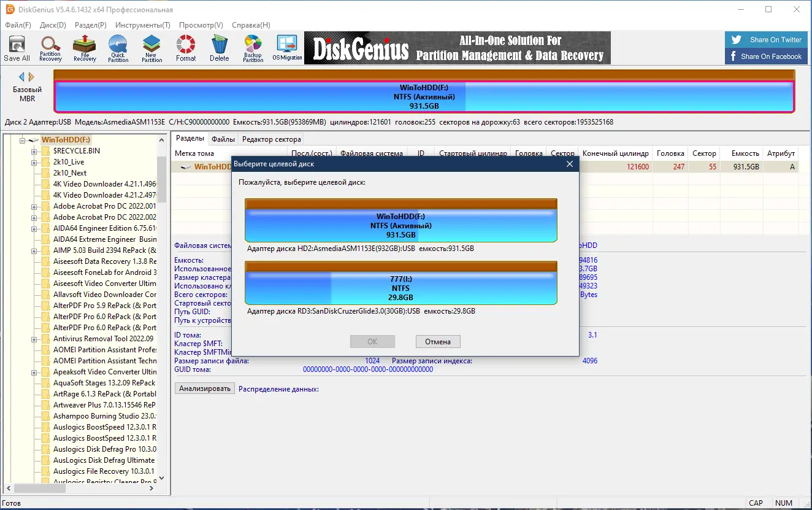The image size is (812, 510).
Task: Open the Раздел(P) menu
Action: [x=91, y=25]
